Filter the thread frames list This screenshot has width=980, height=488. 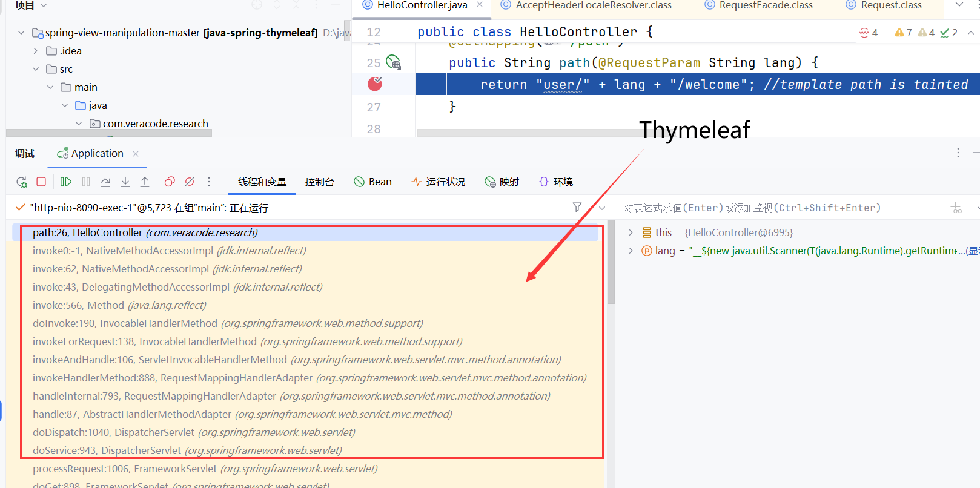coord(577,208)
